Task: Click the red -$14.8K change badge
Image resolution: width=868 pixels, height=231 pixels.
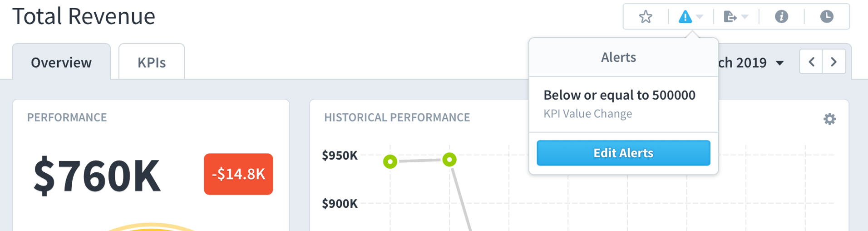Action: [x=238, y=174]
